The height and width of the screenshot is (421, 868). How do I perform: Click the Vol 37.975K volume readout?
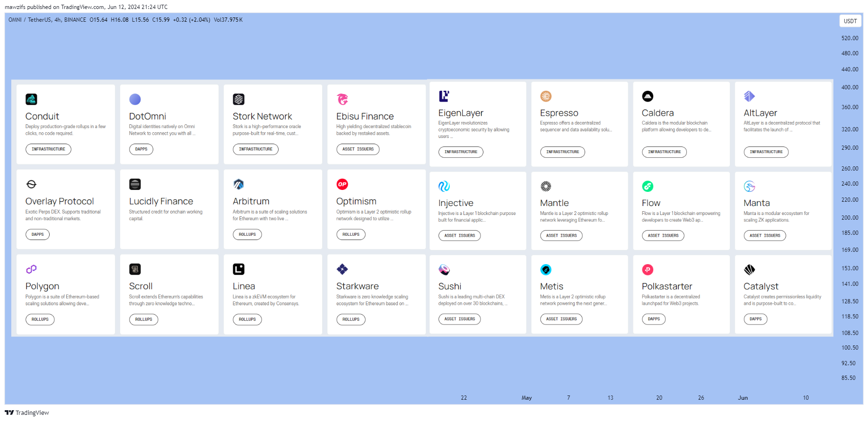click(x=228, y=20)
